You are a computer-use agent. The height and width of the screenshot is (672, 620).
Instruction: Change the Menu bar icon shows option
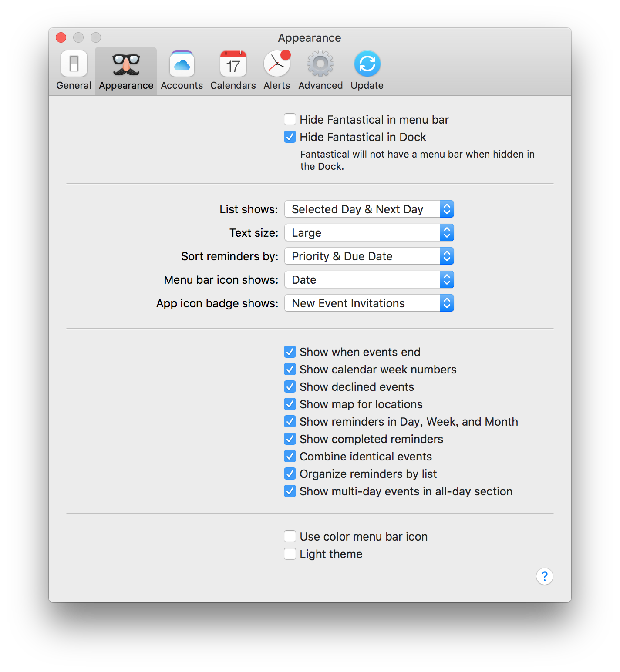369,279
